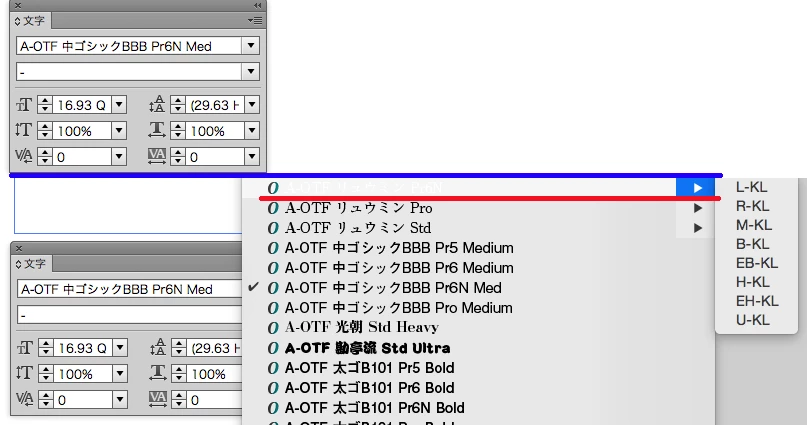Select EB-KL weight in submenu

coord(757,263)
